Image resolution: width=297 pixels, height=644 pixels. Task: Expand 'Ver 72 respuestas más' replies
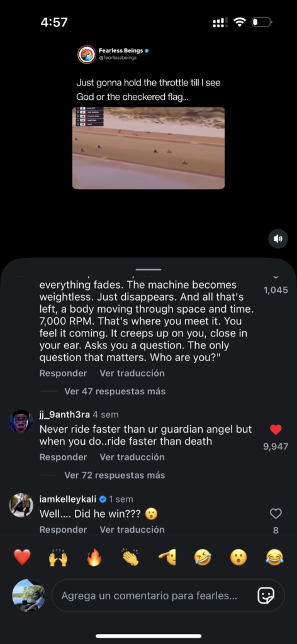(115, 475)
